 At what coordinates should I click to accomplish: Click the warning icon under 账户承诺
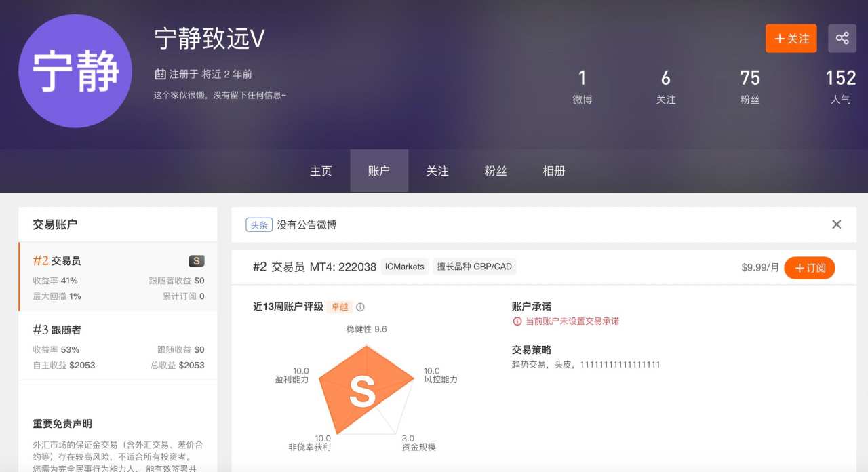click(x=517, y=321)
